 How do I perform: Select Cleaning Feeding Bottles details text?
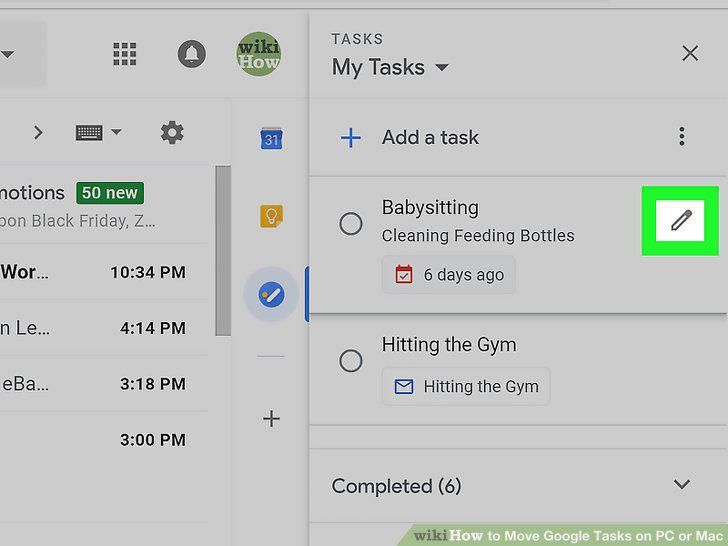point(478,235)
